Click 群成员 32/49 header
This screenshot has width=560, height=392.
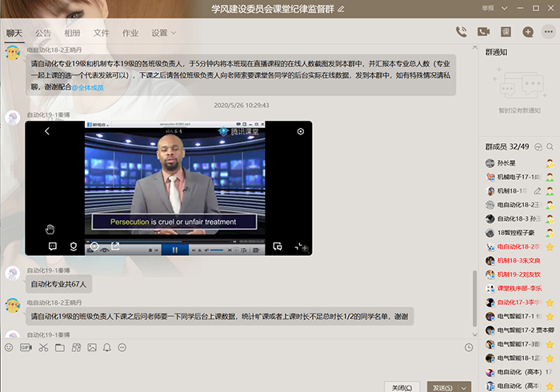click(x=506, y=146)
